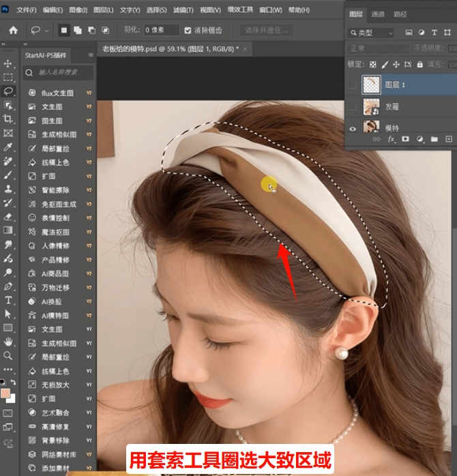The image size is (457, 476).
Task: Click feather 羽化 value field
Action: click(x=161, y=30)
